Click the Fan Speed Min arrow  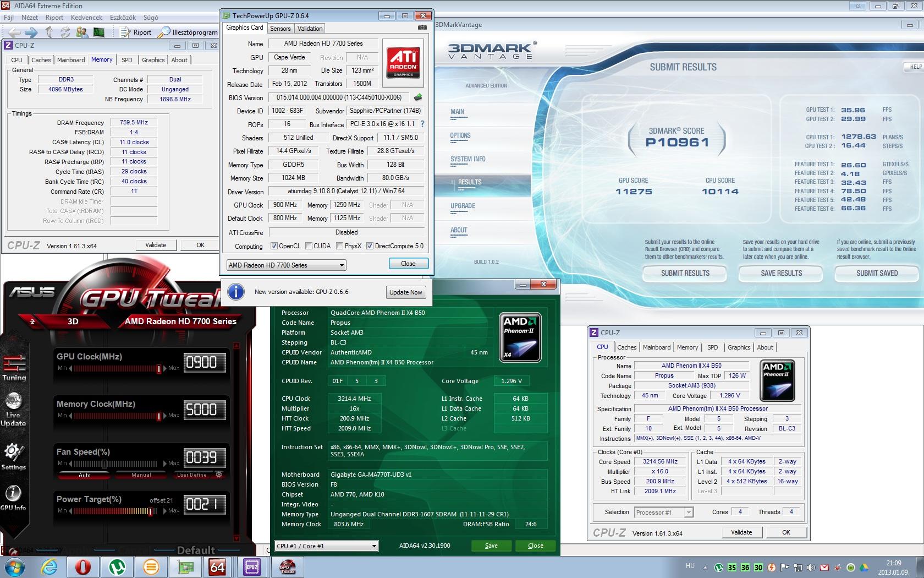70,464
